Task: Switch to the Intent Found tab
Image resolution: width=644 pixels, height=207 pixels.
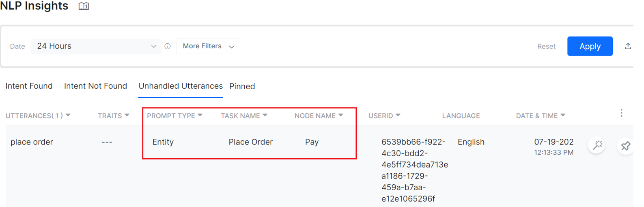Action: (29, 86)
